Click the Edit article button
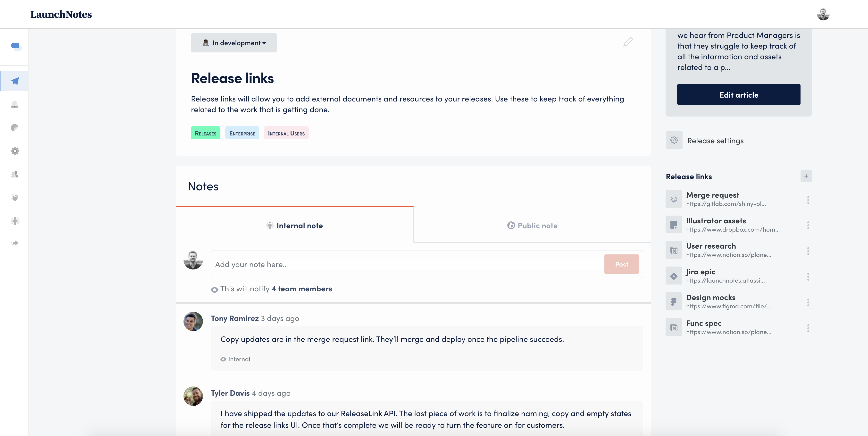The height and width of the screenshot is (436, 868). click(739, 95)
